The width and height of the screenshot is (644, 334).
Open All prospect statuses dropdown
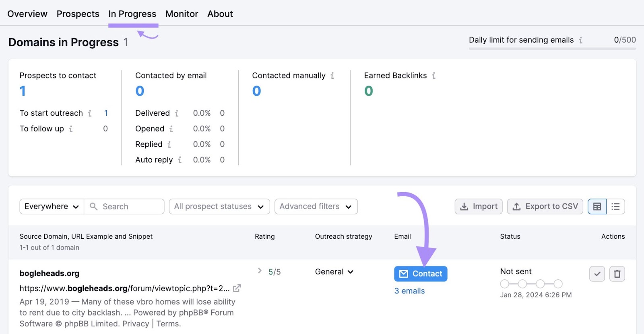point(219,207)
